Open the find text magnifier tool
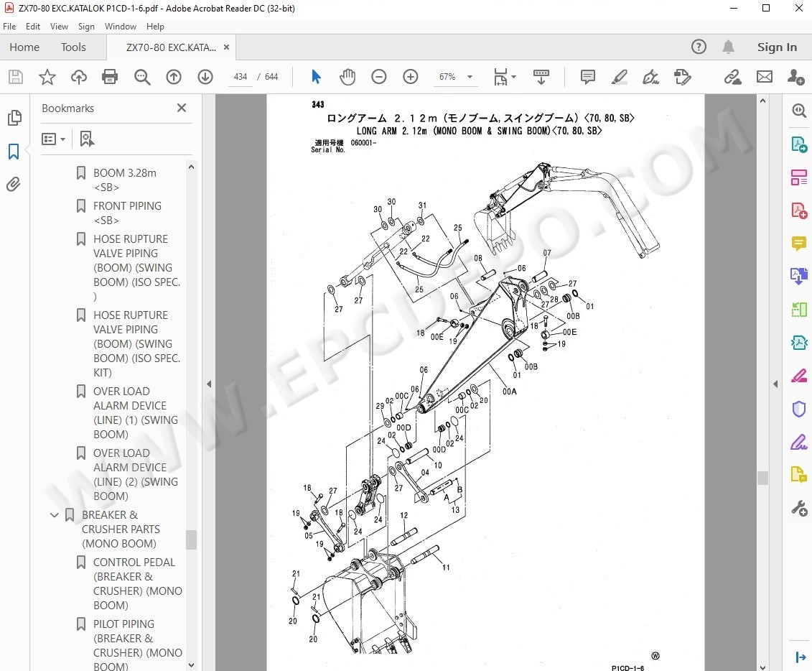The height and width of the screenshot is (671, 812). point(142,77)
